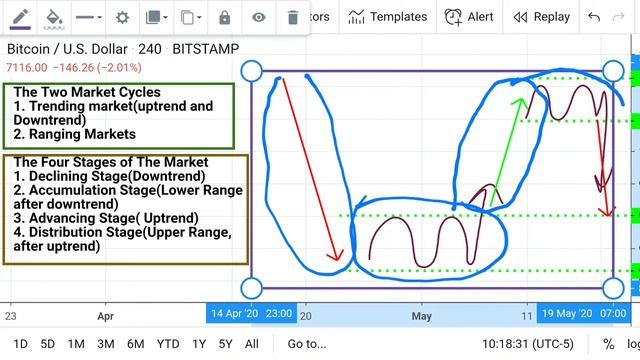
Task: Select the All time range
Action: [252, 344]
